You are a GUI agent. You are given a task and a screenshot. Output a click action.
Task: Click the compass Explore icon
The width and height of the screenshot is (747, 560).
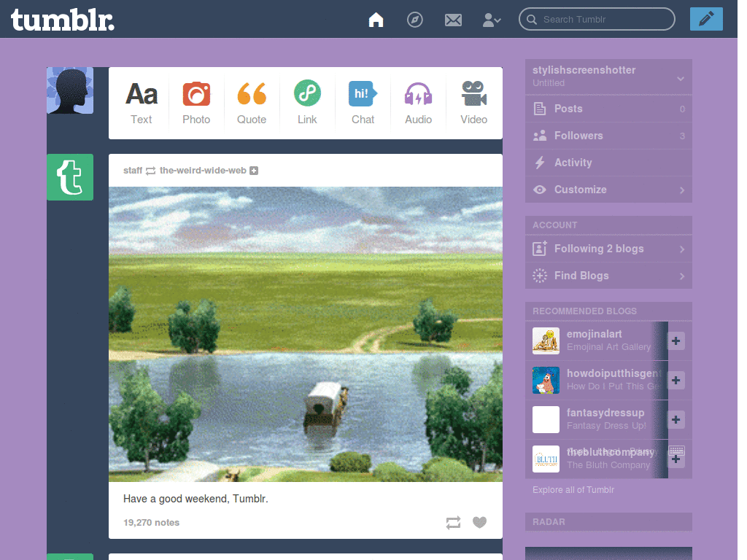click(415, 20)
